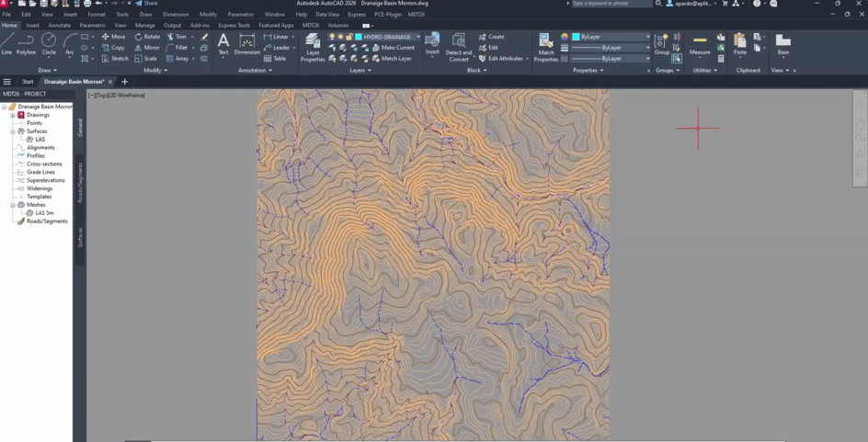Click the Leader tool
868x442 pixels.
(276, 48)
